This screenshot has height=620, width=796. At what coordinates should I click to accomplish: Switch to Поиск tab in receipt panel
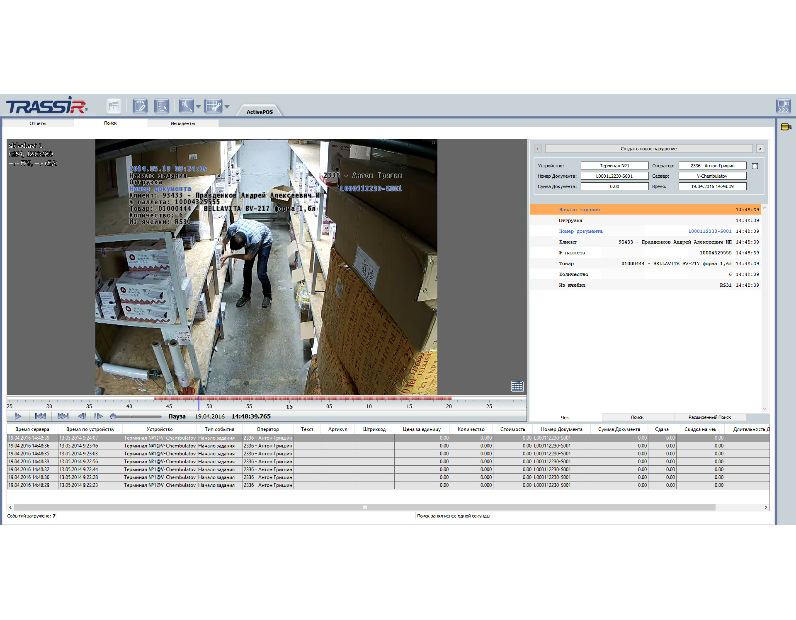coord(637,417)
